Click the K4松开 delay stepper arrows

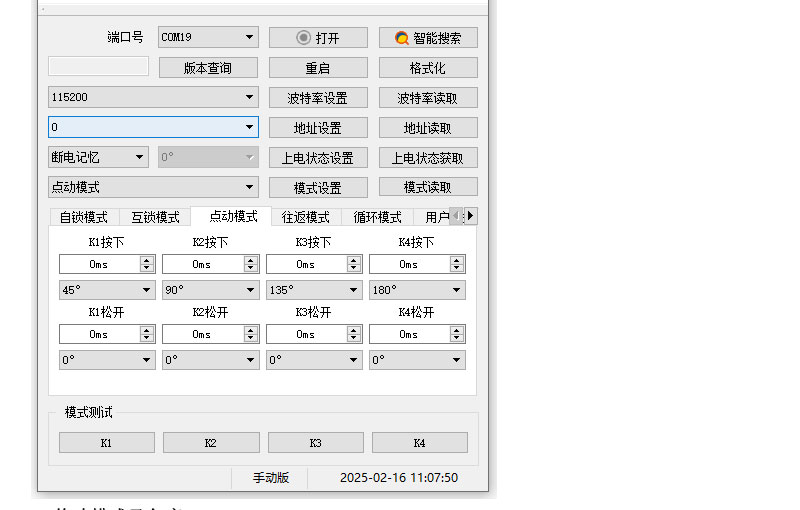point(457,334)
